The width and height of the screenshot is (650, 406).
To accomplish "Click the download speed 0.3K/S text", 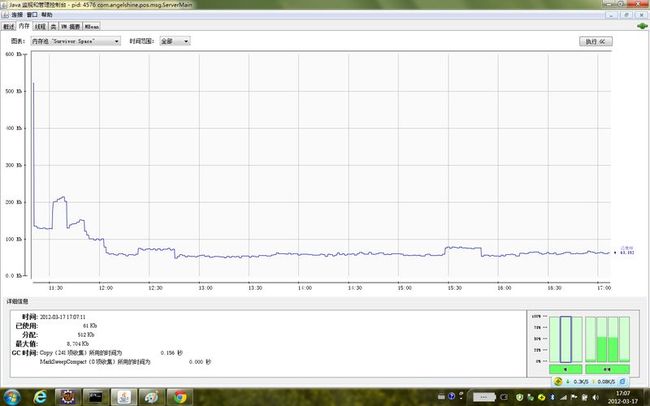I will [x=580, y=382].
